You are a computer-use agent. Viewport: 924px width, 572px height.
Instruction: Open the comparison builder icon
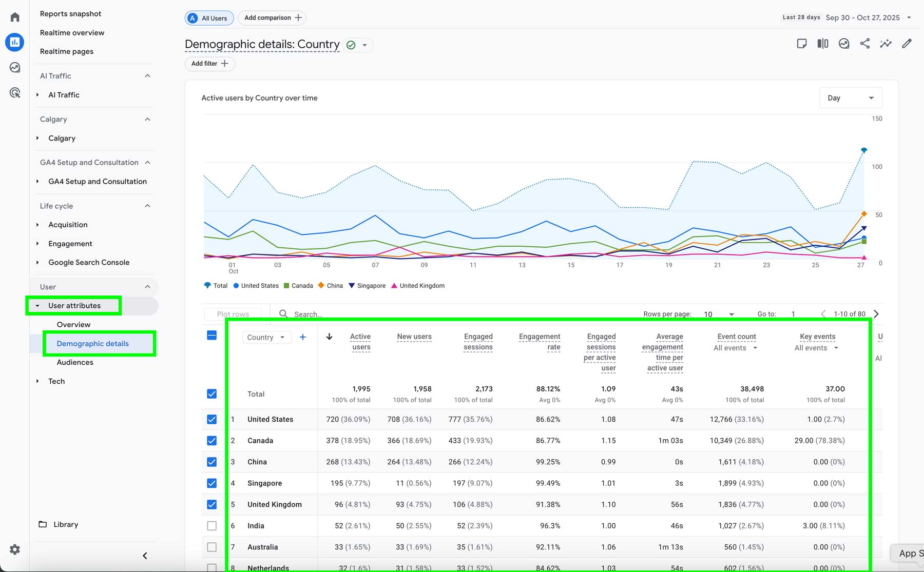(x=822, y=43)
